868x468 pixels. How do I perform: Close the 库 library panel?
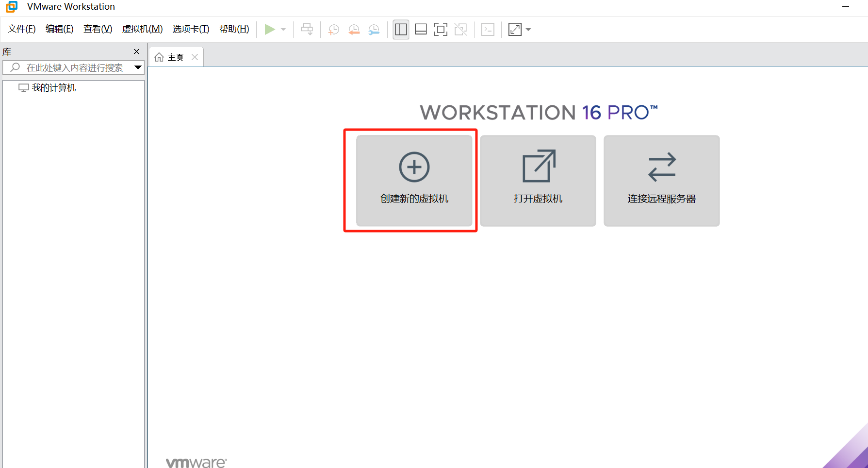click(136, 51)
